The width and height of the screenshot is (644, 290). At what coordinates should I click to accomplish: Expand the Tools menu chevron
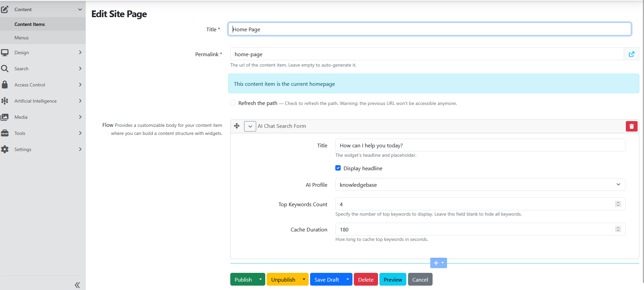[x=80, y=133]
